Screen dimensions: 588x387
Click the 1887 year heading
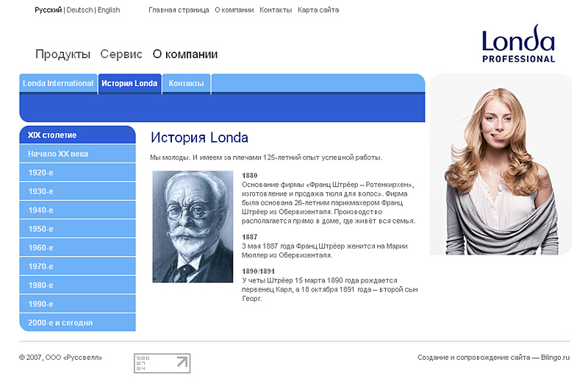(x=249, y=237)
